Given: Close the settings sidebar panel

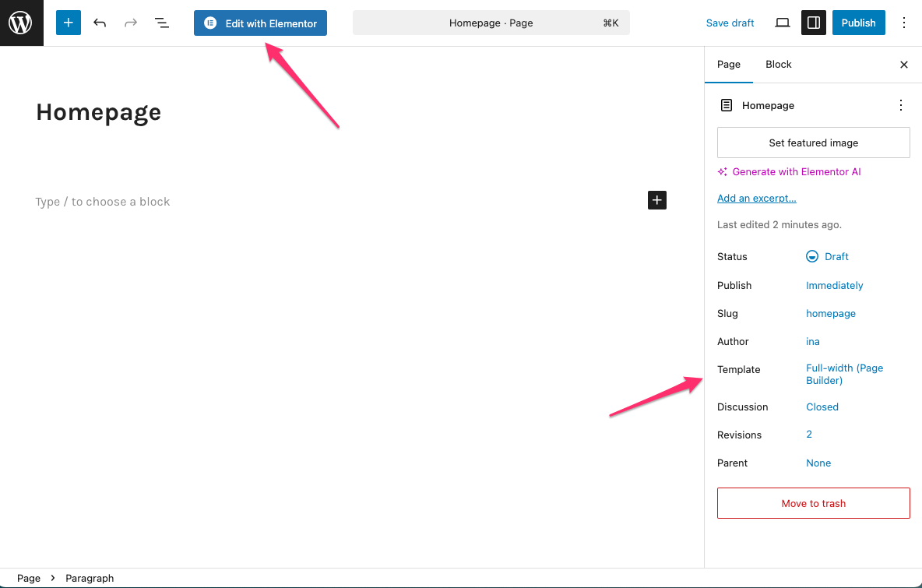Looking at the screenshot, I should (x=904, y=65).
